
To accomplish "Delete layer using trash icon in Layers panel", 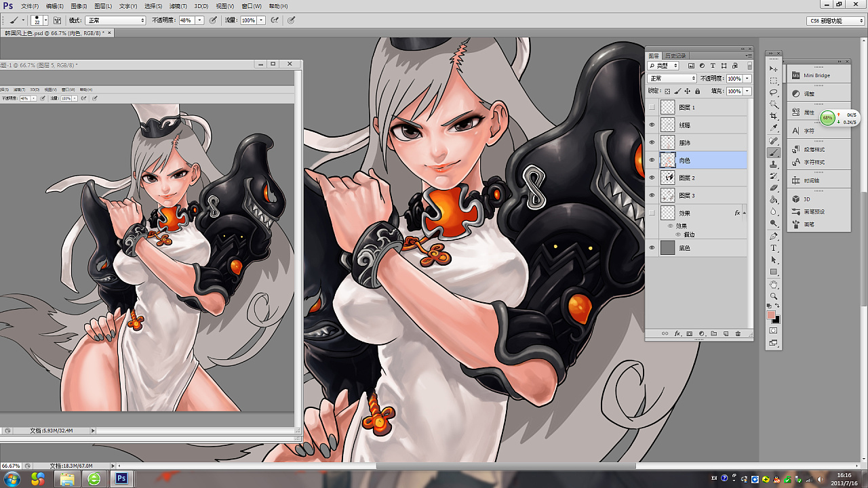I will pos(738,333).
